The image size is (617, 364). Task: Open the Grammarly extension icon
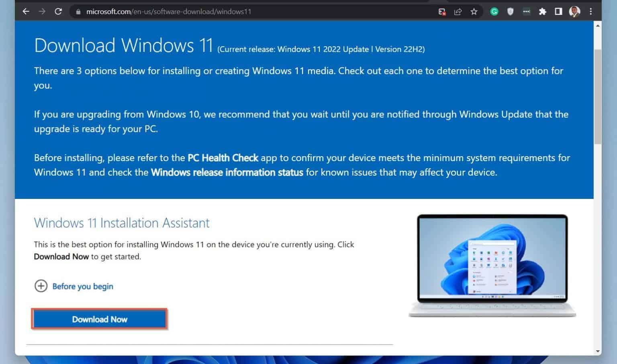[494, 11]
